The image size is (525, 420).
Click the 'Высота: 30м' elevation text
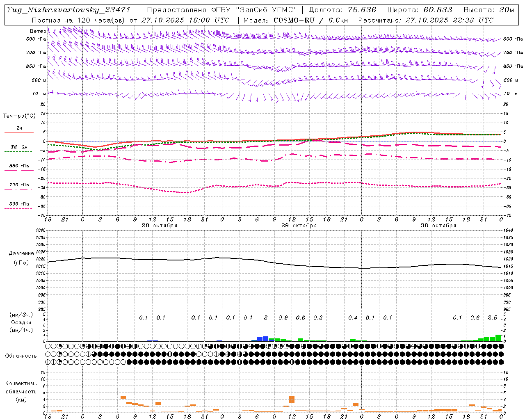[489, 10]
